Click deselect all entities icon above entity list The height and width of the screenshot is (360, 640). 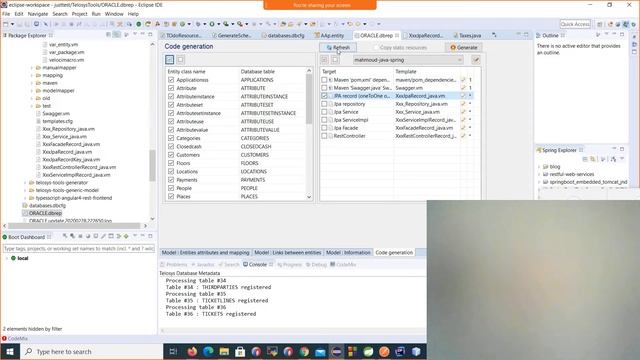pyautogui.click(x=180, y=60)
